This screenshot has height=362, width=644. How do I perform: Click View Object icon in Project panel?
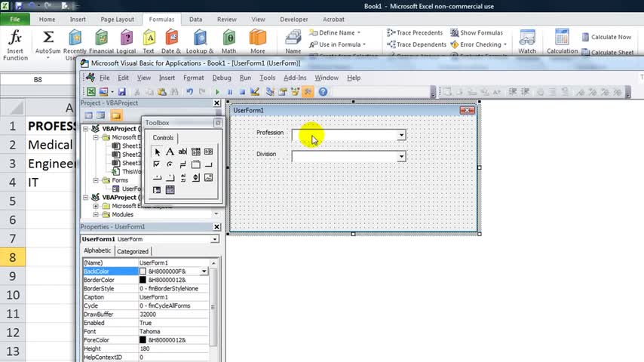tap(101, 115)
